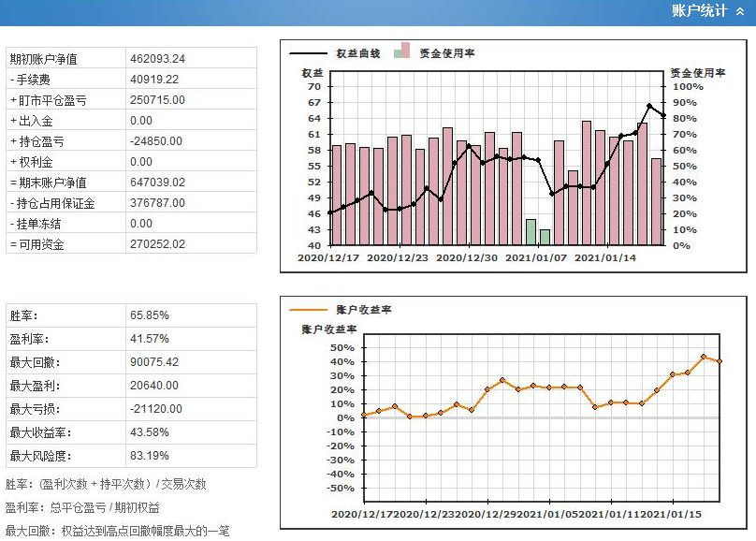
Task: Select the 手续费 value 40919.22
Action: point(154,80)
